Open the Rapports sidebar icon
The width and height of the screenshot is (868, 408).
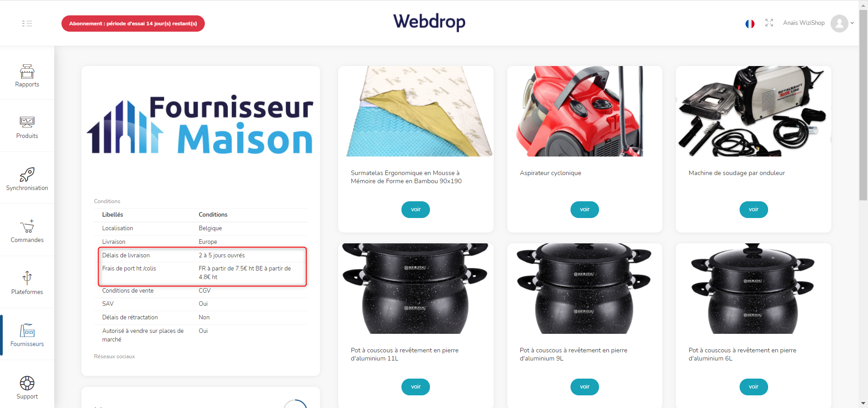(x=27, y=71)
